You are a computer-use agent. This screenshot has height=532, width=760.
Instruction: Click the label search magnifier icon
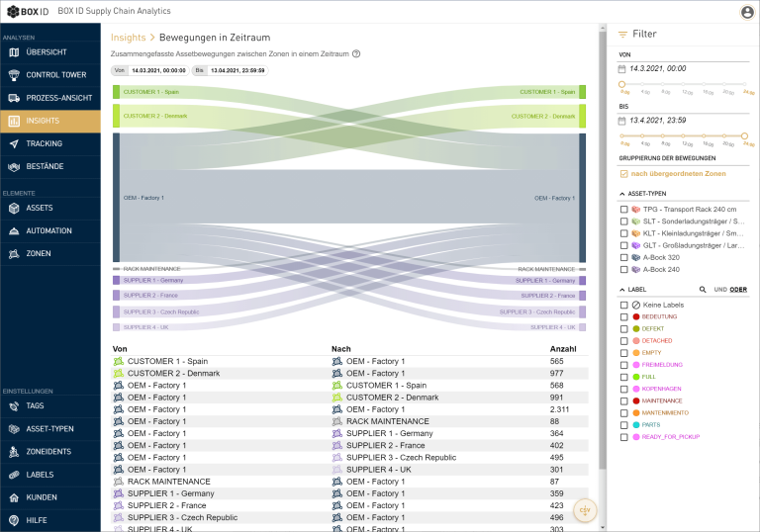tap(703, 290)
